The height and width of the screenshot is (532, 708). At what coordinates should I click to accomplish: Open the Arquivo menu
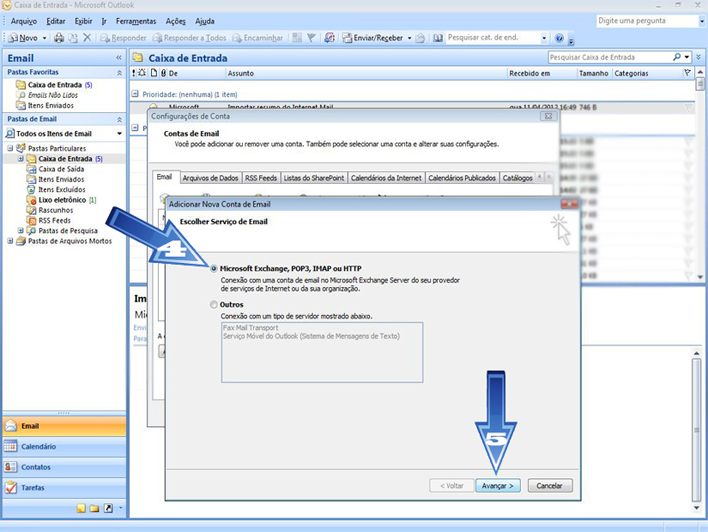point(23,21)
